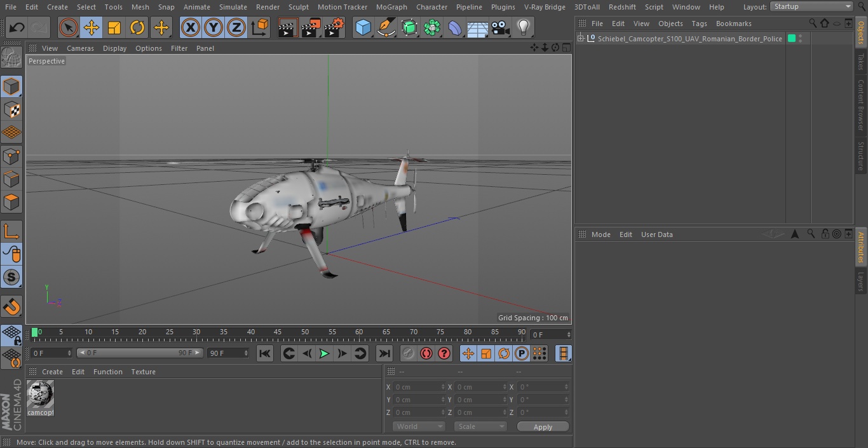Image resolution: width=868 pixels, height=448 pixels.
Task: Open the Layout dropdown showing Startup
Action: [x=811, y=6]
